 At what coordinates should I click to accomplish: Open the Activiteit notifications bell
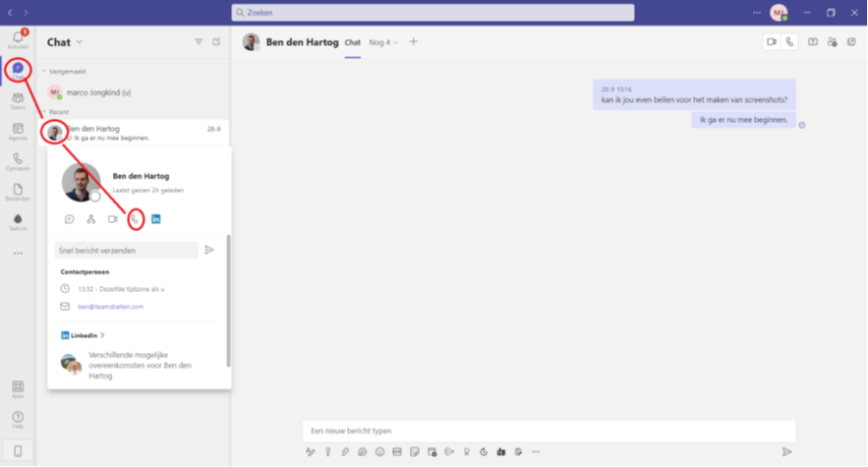(17, 39)
